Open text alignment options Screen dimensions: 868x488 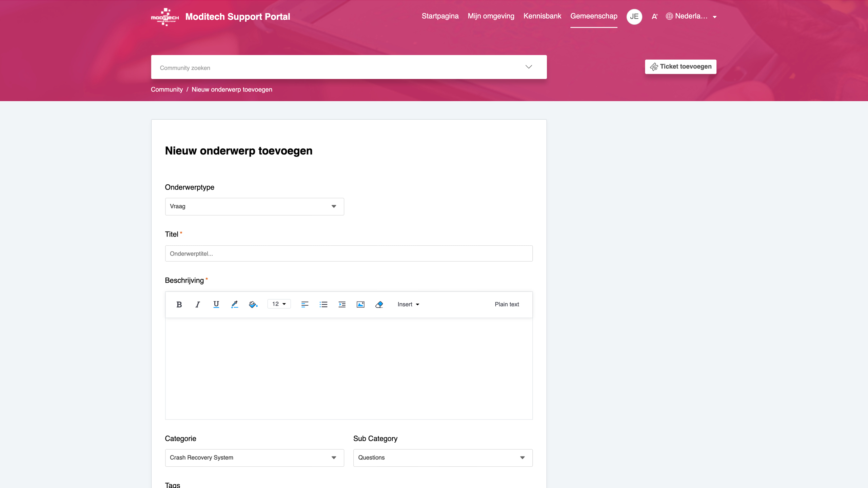click(305, 304)
